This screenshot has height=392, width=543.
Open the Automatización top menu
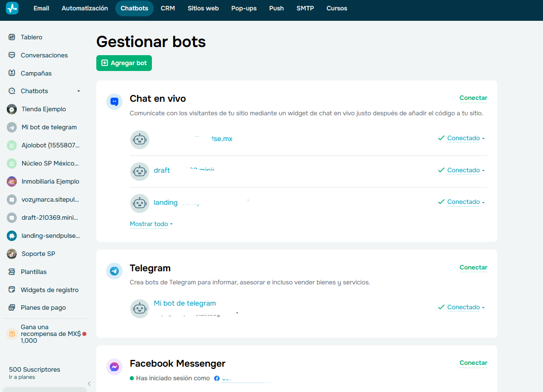click(85, 8)
